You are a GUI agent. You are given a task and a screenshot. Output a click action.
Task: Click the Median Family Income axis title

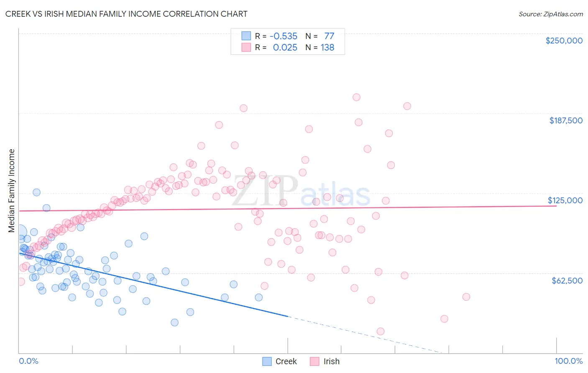(11, 191)
